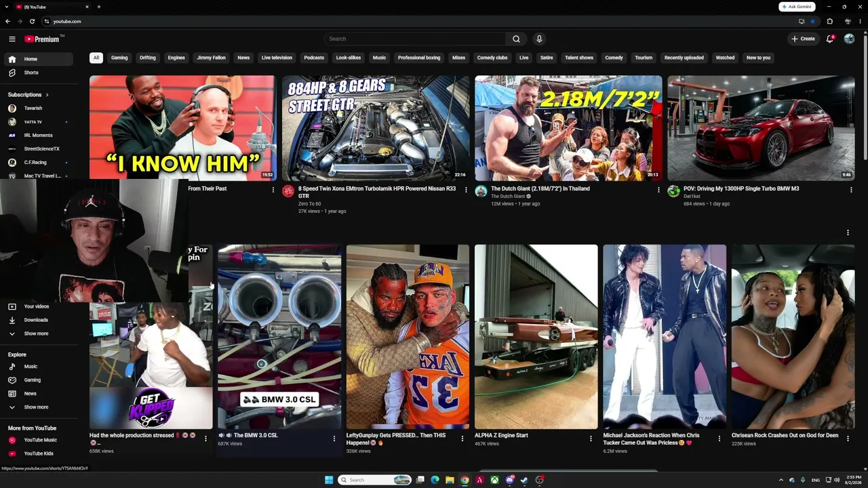The height and width of the screenshot is (488, 868).
Task: Open the notifications bell
Action: 830,39
